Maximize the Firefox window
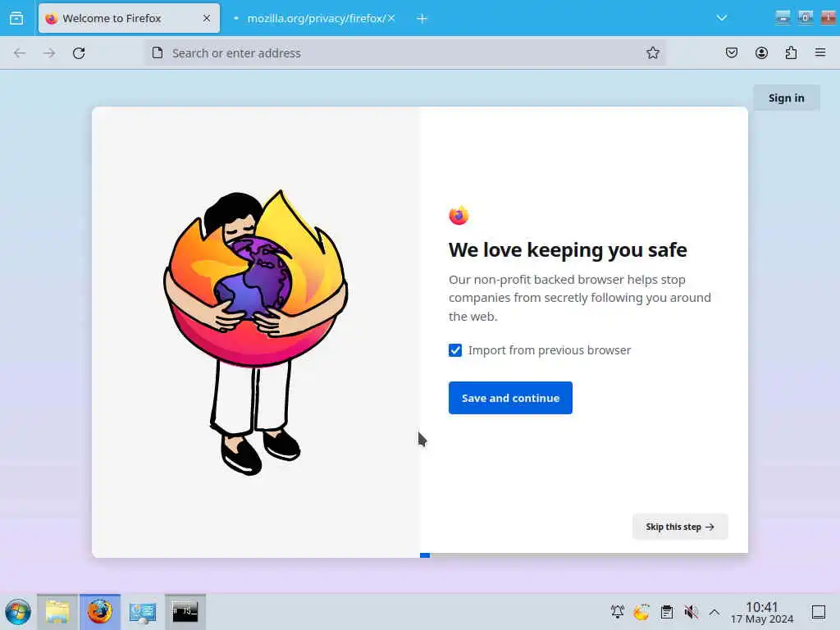 click(x=806, y=18)
